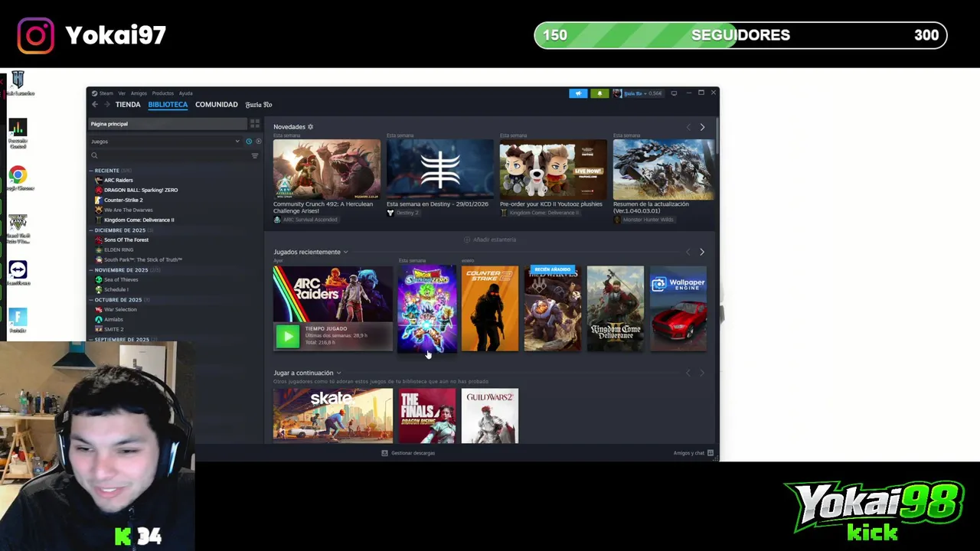
Task: Select Schedule I in the game list
Action: point(116,290)
